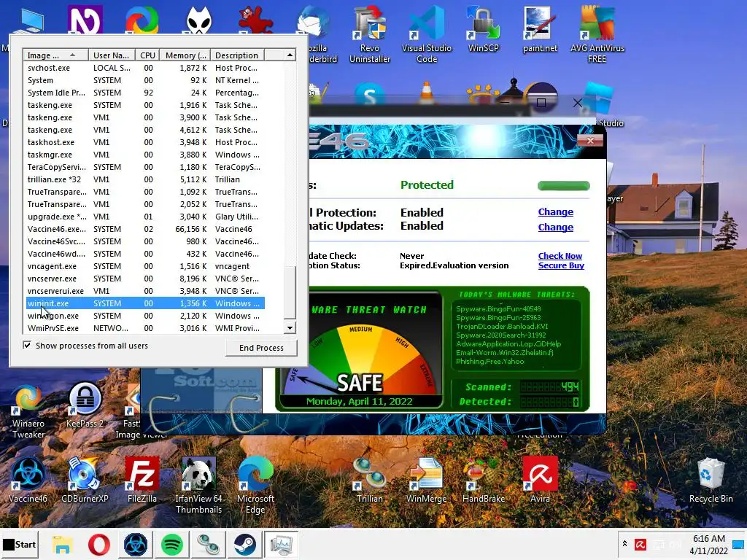Viewport: 747px width, 560px height.
Task: Open the Winaero Tweaker desktop icon
Action: coord(28,412)
